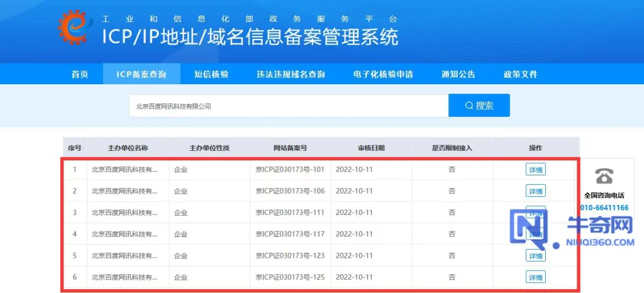Screen dimensions: 644x293
Task: Click 否 in row 4
Action: point(452,234)
